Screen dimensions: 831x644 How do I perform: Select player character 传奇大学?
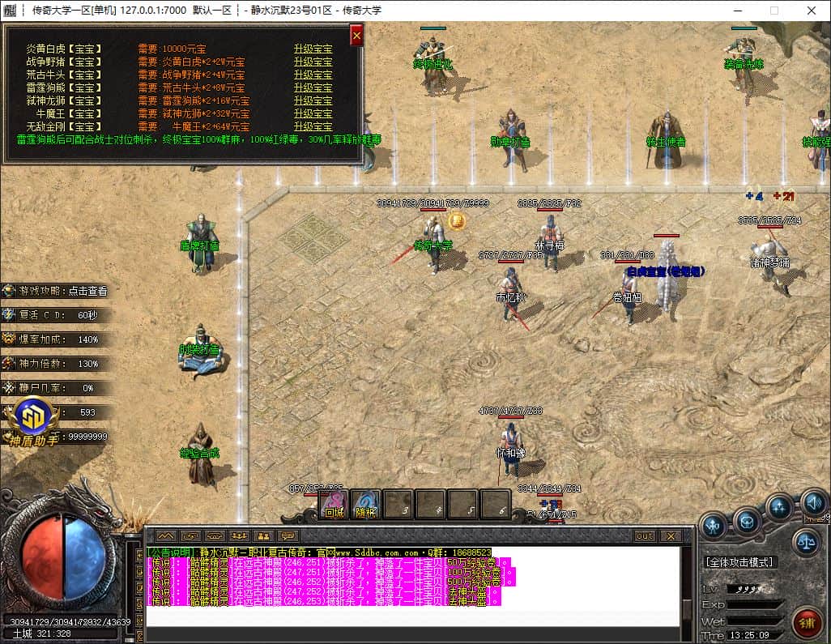pyautogui.click(x=435, y=244)
